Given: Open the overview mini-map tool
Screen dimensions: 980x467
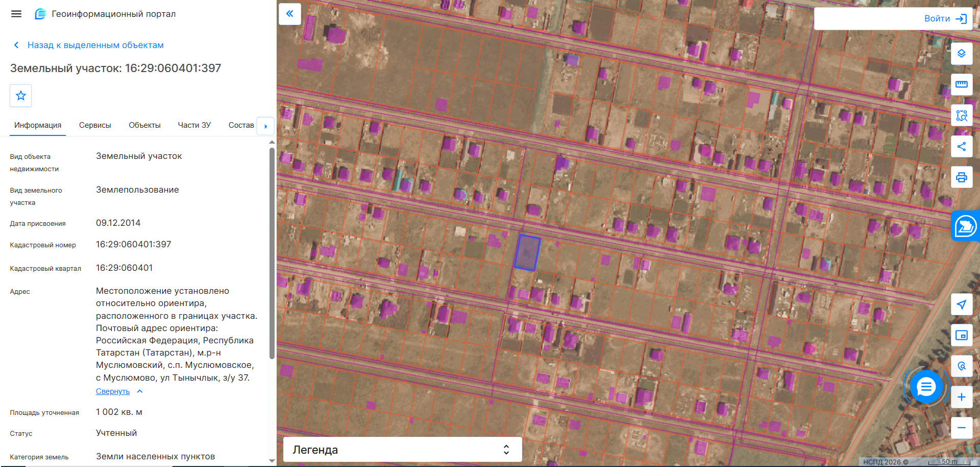Looking at the screenshot, I should pyautogui.click(x=962, y=335).
